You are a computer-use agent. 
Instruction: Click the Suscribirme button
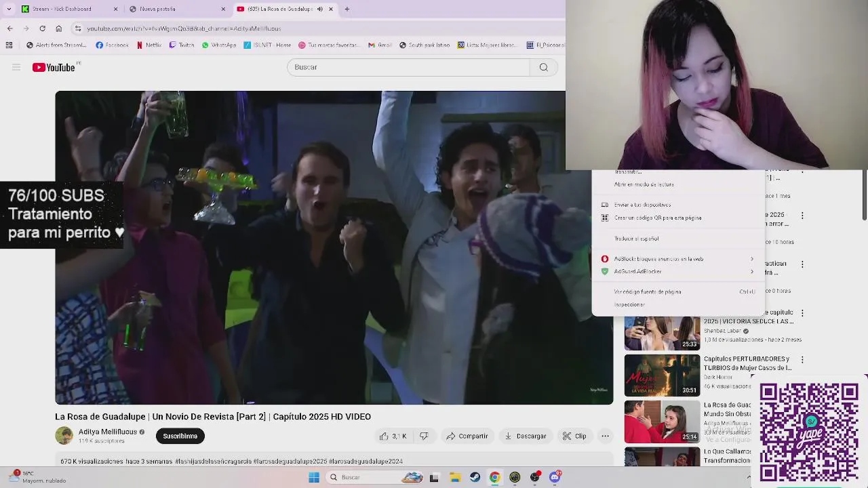[180, 436]
